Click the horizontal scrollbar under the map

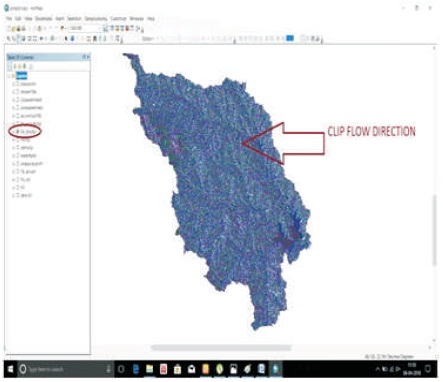point(221,348)
